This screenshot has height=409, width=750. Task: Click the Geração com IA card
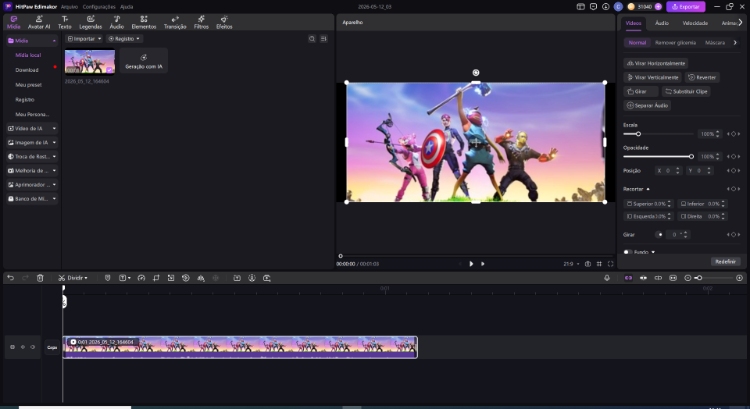[x=143, y=61]
